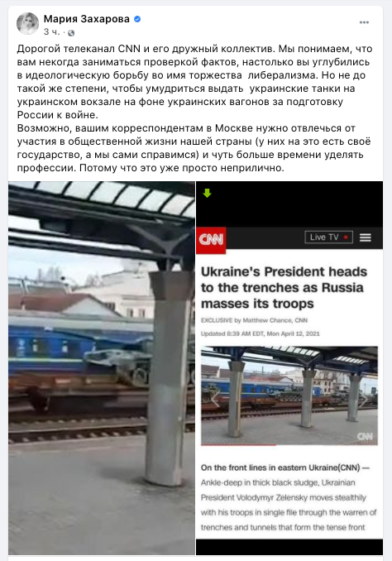Click the blue verified badge
The height and width of the screenshot is (561, 392).
pyautogui.click(x=137, y=19)
